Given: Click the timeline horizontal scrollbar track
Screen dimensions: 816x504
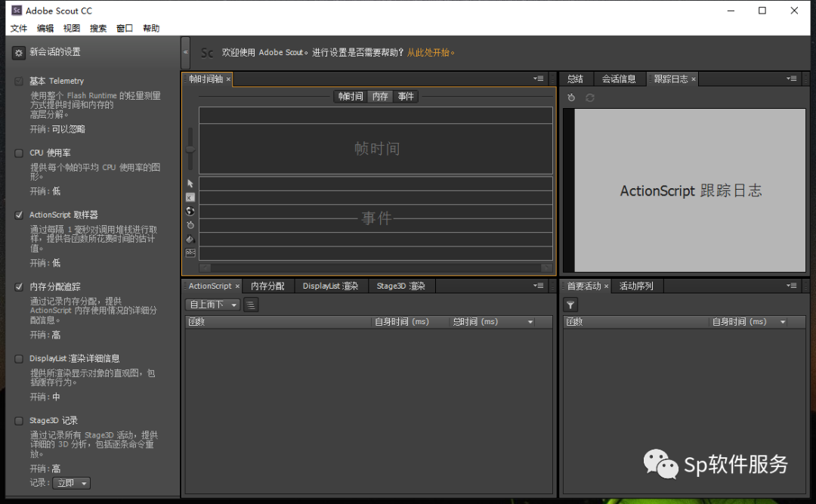Looking at the screenshot, I should click(x=376, y=268).
